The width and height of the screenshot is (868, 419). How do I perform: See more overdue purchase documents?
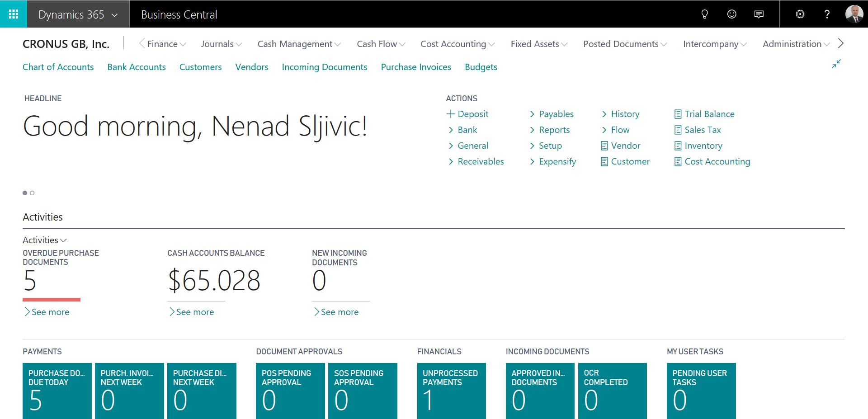[x=47, y=312]
